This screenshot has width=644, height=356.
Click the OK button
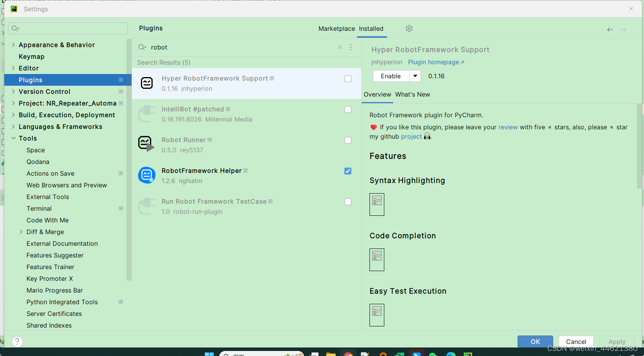click(x=535, y=342)
